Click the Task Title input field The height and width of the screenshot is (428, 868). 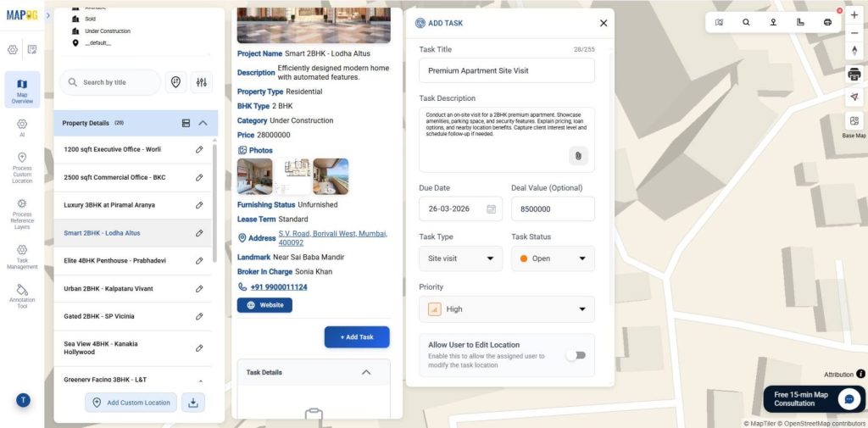click(x=507, y=70)
